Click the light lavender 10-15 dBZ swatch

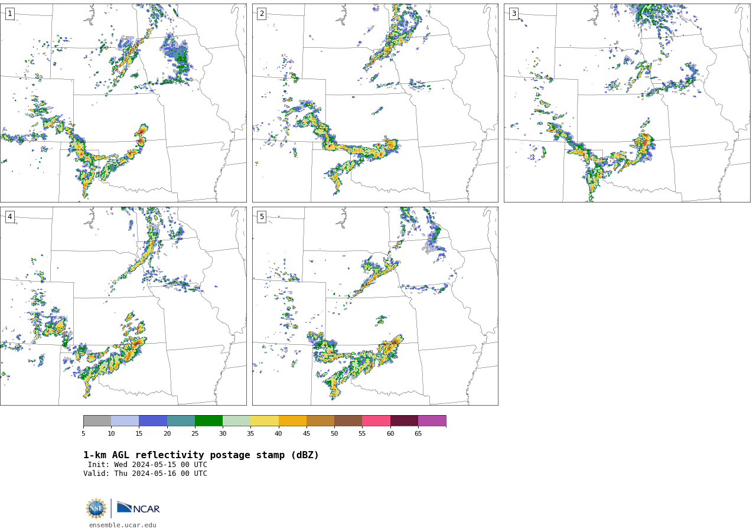click(125, 420)
